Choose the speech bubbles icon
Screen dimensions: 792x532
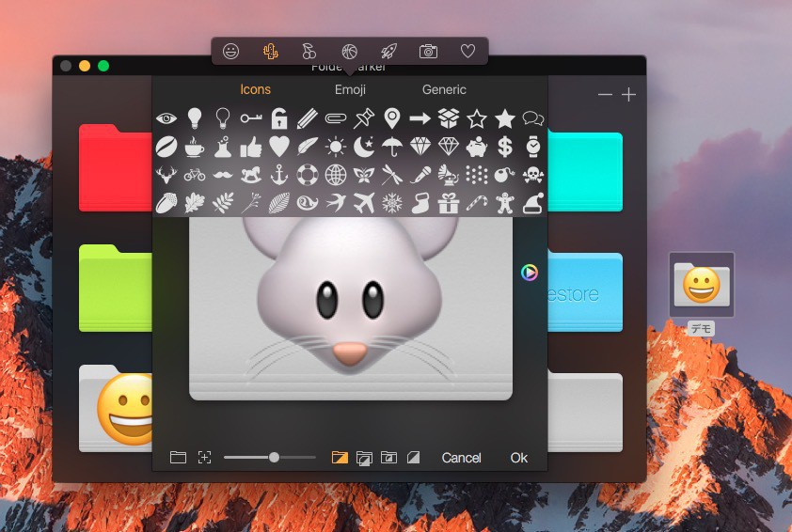533,118
